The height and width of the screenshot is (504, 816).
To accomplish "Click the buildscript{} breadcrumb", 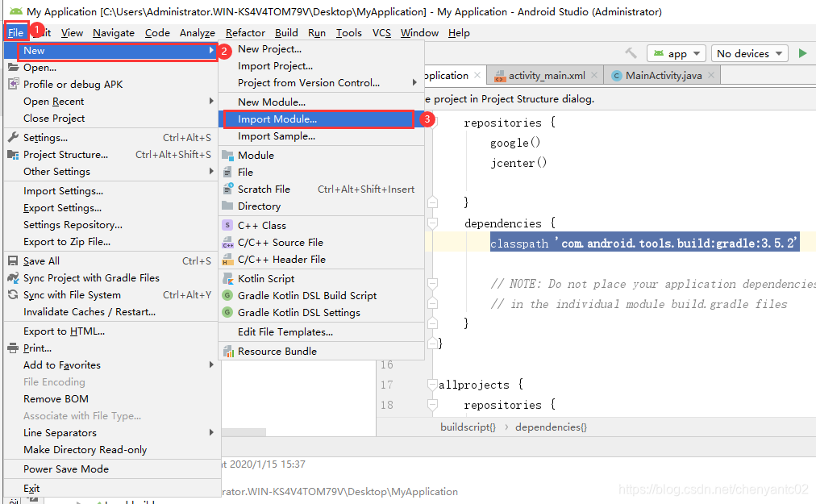I will 468,427.
